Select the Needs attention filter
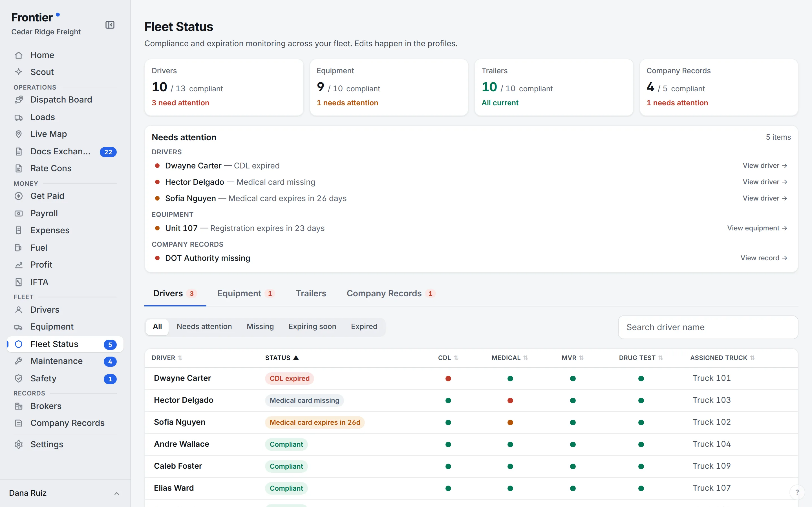This screenshot has width=812, height=507. coord(204,327)
